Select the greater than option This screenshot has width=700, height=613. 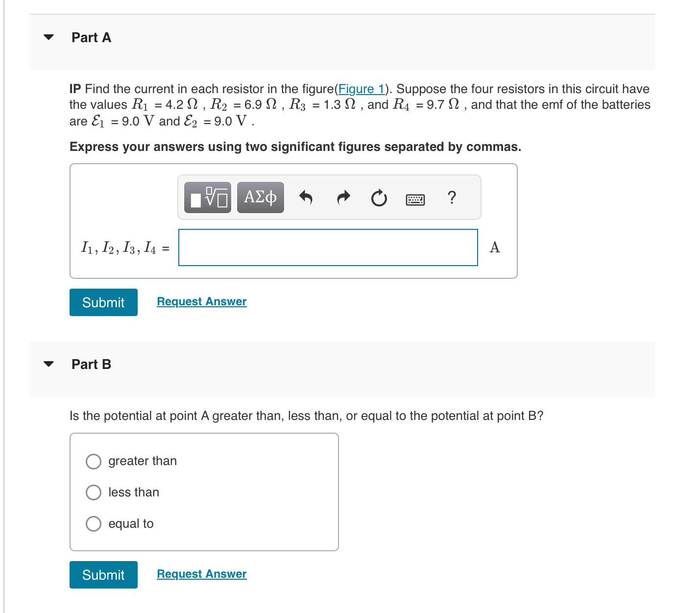[93, 461]
